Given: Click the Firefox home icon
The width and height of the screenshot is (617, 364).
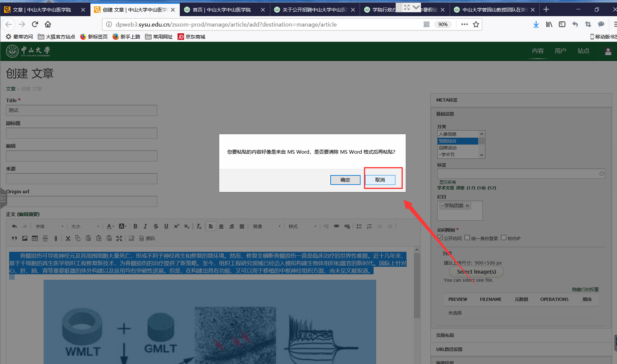Looking at the screenshot, I should click(48, 24).
